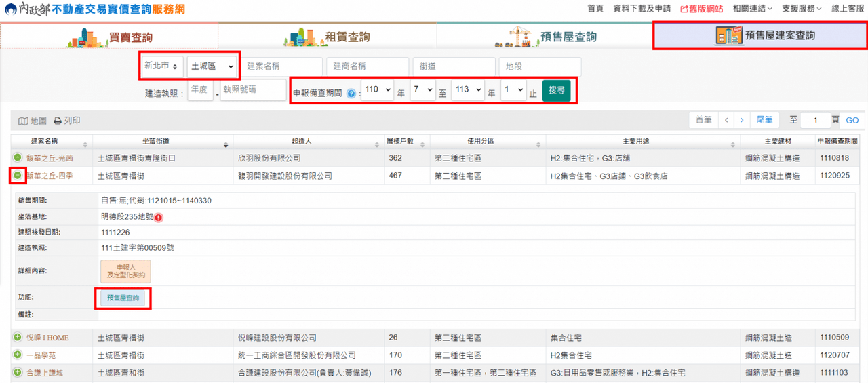Jump to last page with 尾筆

(764, 120)
